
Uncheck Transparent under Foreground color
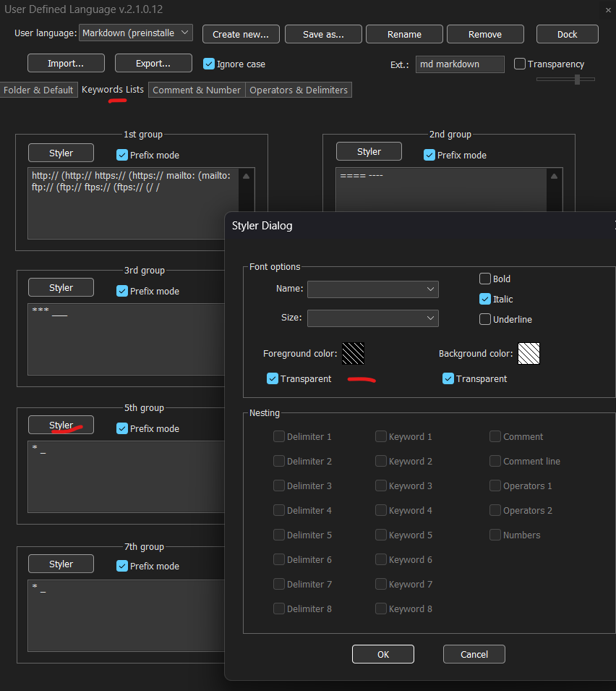(273, 378)
